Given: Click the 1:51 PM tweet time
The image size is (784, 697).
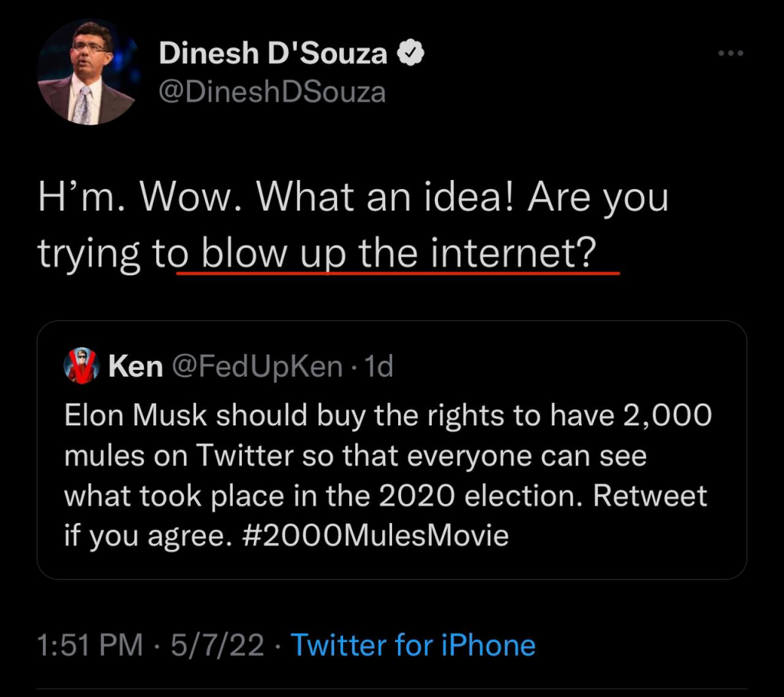Looking at the screenshot, I should tap(90, 645).
